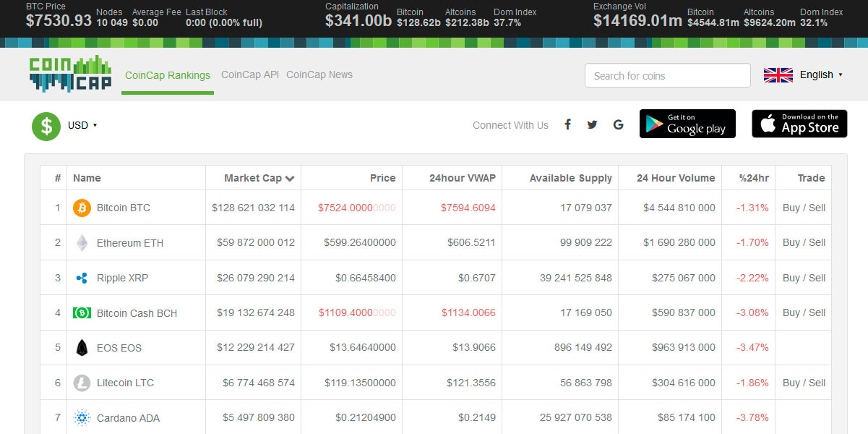The width and height of the screenshot is (868, 434).
Task: Click Bitcoin Cash price $1109.40
Action: (357, 313)
